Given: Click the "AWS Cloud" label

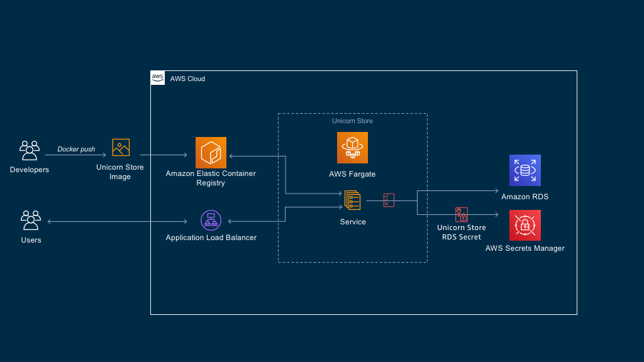Looking at the screenshot, I should pos(187,79).
